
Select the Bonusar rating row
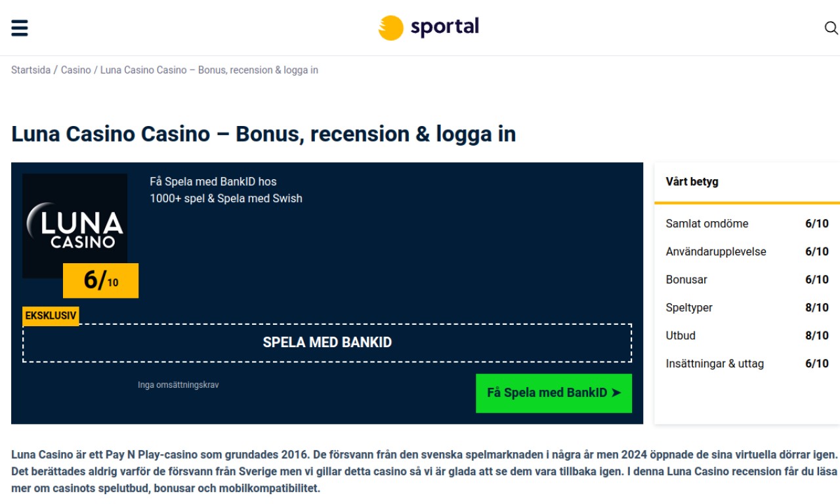point(747,280)
